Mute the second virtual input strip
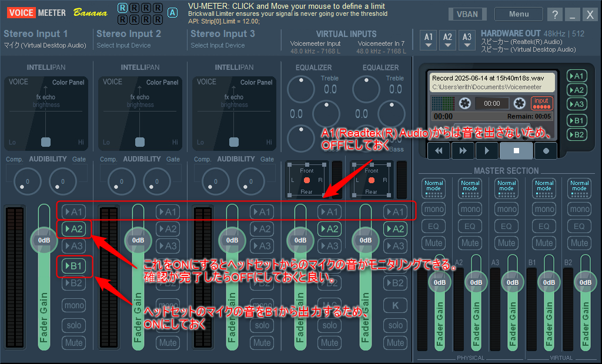 396,342
